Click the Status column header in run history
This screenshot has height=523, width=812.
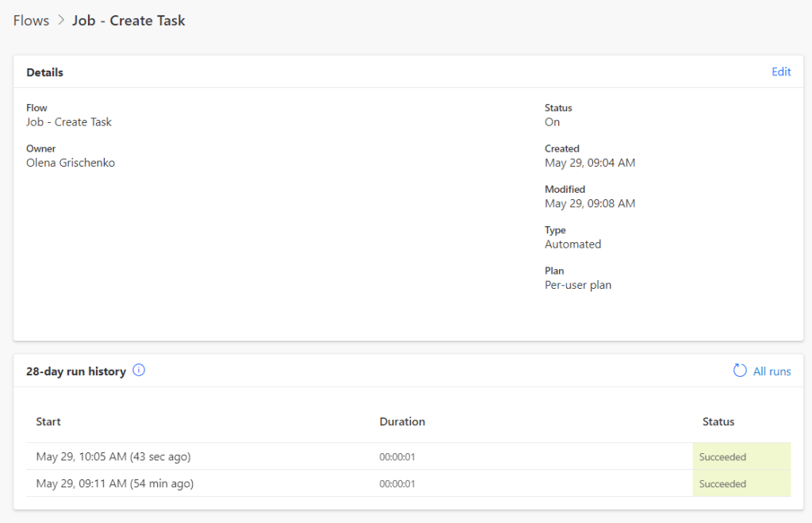718,421
